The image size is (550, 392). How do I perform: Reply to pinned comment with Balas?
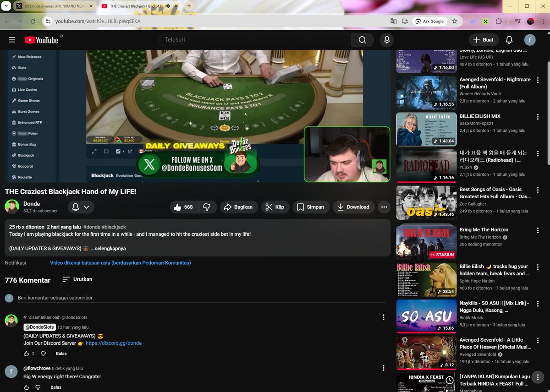click(61, 354)
